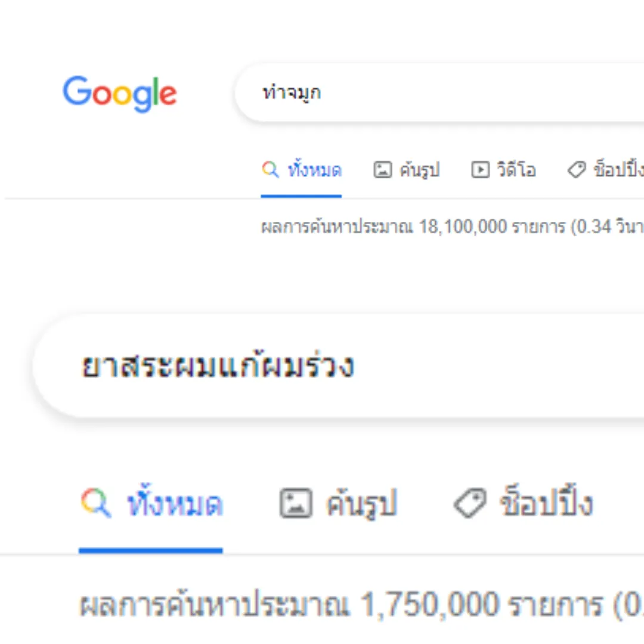Image resolution: width=644 pixels, height=644 pixels.
Task: Click into the search box containing ทำจมูก
Action: 439,93
